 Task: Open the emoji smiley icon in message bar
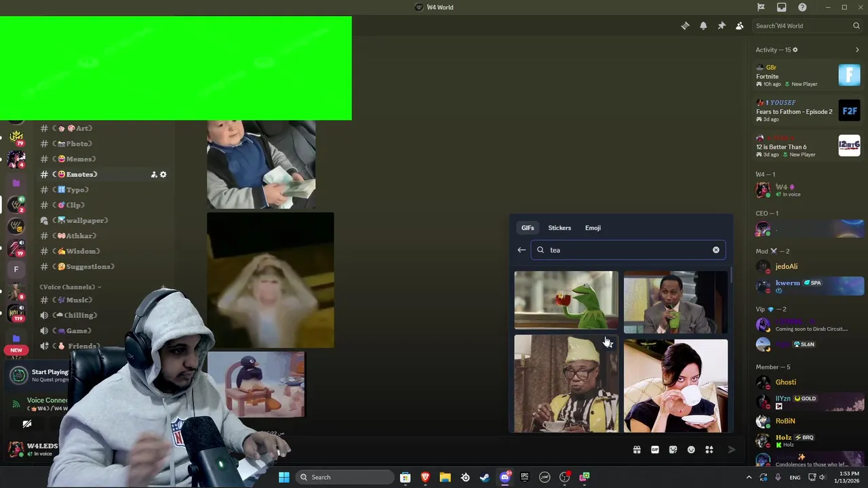(x=691, y=449)
